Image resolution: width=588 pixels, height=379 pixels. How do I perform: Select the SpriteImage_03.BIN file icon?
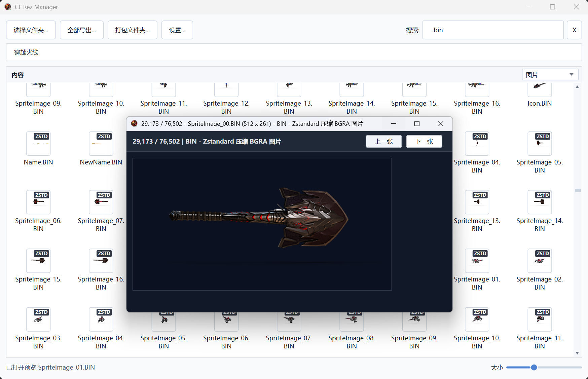tap(38, 319)
